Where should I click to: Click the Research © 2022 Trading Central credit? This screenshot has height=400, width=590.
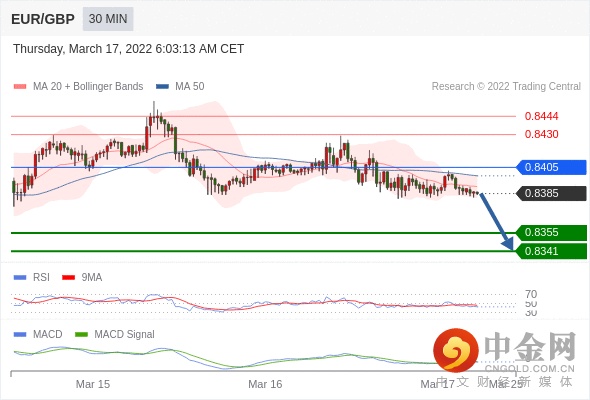506,87
